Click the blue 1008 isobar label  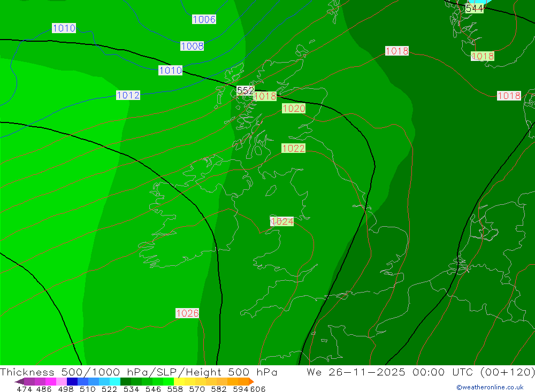(192, 46)
